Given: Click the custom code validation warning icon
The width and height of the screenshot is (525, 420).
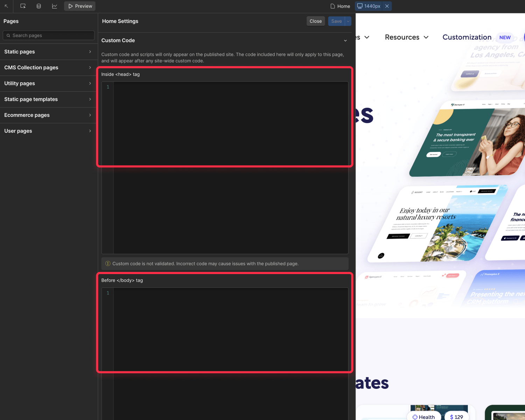Looking at the screenshot, I should [108, 264].
